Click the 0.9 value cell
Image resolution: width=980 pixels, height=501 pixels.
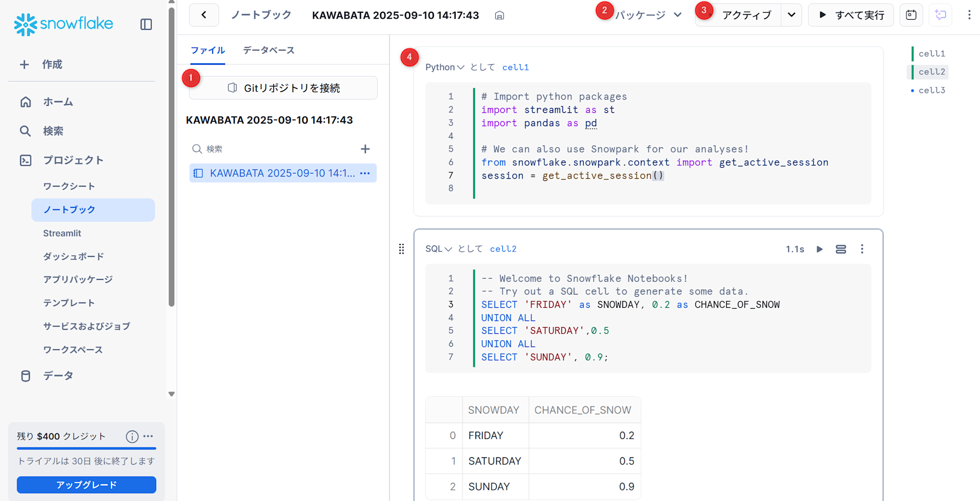[x=585, y=486]
